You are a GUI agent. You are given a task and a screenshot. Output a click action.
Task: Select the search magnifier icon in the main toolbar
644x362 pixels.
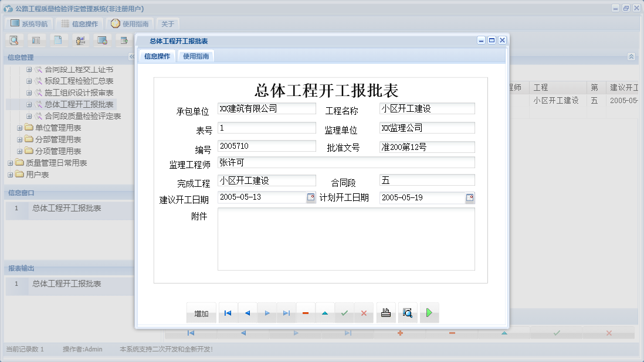click(14, 40)
